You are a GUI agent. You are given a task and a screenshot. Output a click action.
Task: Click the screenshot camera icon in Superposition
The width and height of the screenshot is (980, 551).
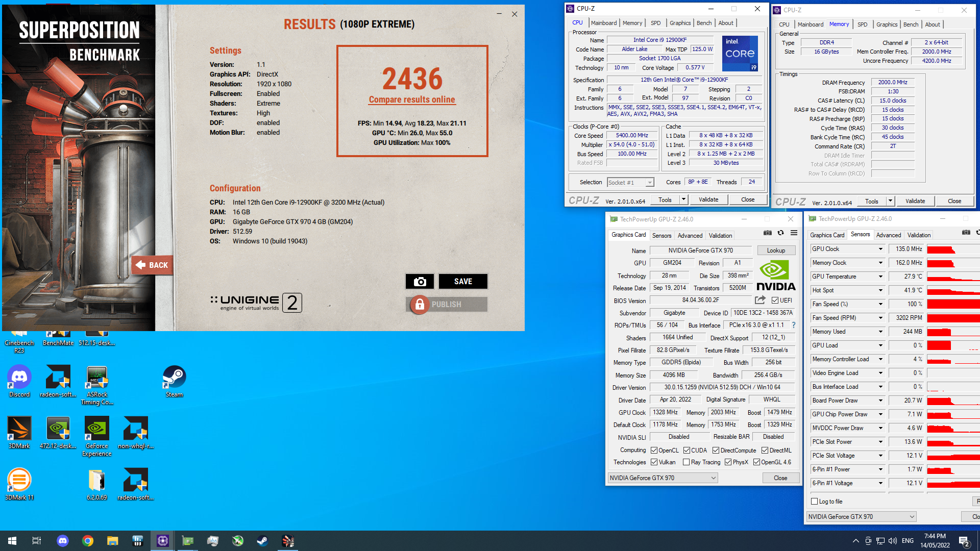tap(420, 282)
